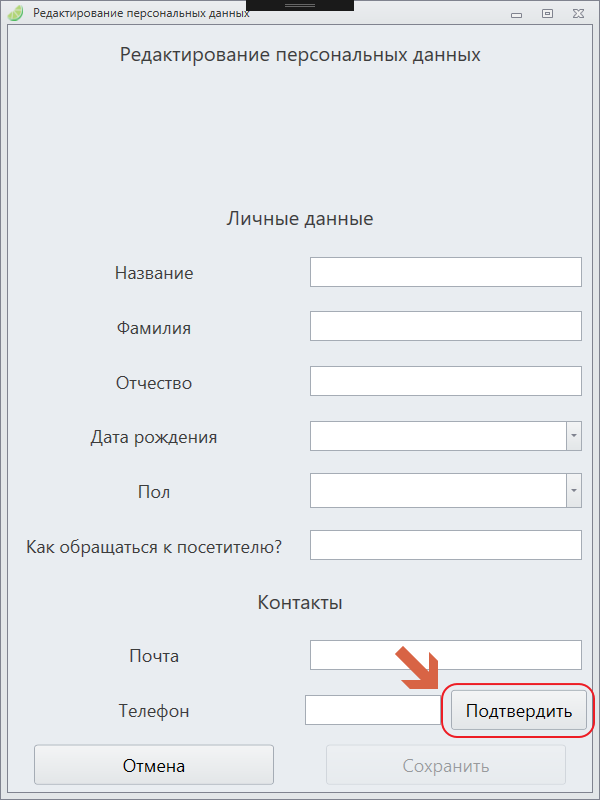This screenshot has width=600, height=800.
Task: Focus the Фамилия text field
Action: [x=446, y=327]
